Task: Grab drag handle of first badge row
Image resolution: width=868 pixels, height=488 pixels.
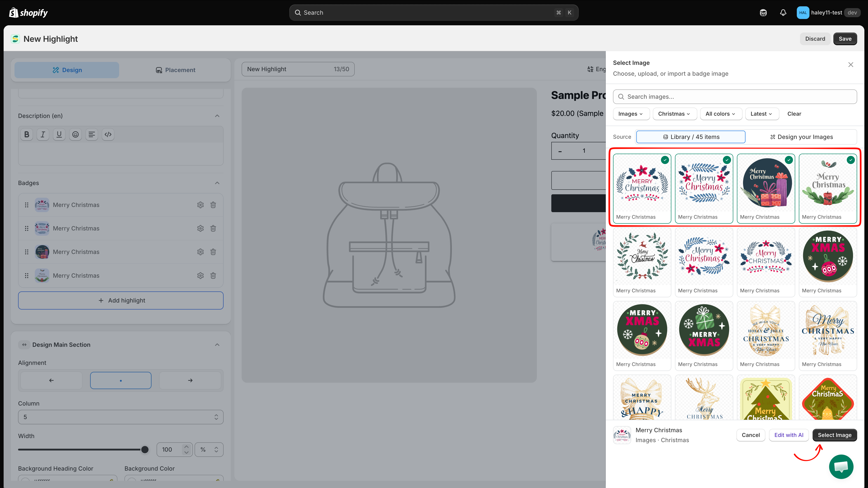Action: click(x=27, y=205)
